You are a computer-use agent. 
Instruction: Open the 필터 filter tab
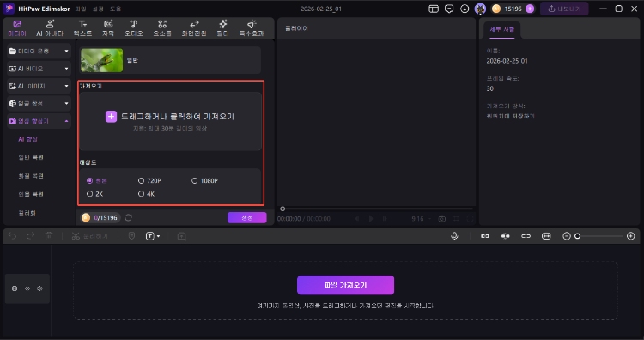tap(222, 28)
